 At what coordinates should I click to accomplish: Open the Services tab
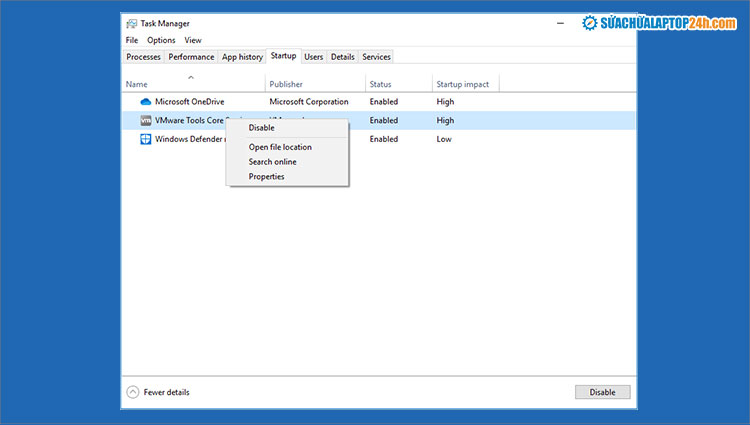tap(376, 57)
